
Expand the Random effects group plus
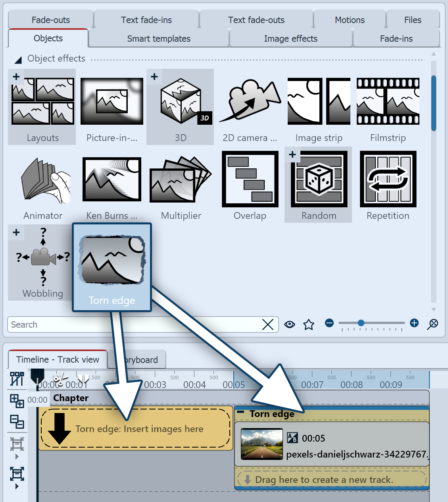[292, 154]
